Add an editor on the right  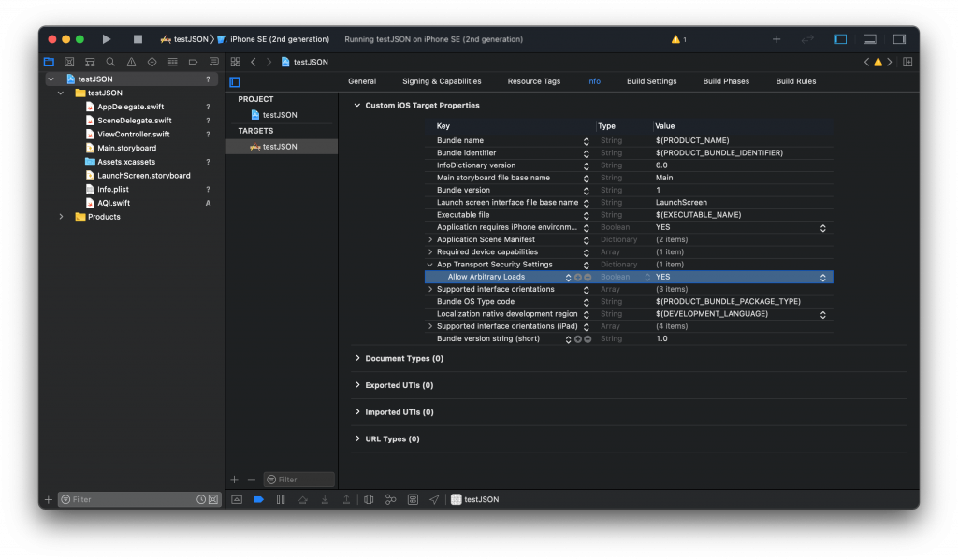click(907, 62)
